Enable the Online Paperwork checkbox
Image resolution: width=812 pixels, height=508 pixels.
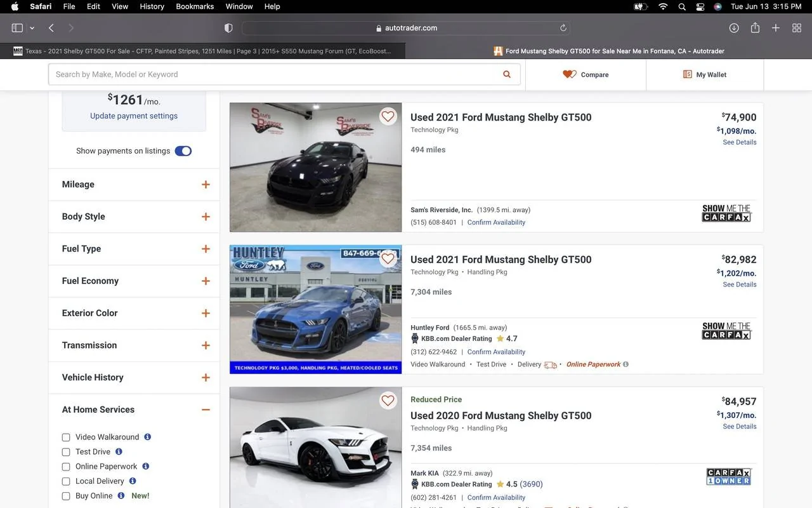[x=66, y=467]
